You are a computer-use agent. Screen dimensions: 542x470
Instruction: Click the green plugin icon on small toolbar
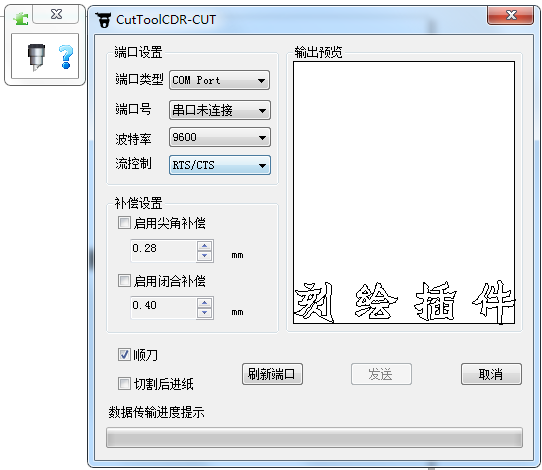point(21,18)
